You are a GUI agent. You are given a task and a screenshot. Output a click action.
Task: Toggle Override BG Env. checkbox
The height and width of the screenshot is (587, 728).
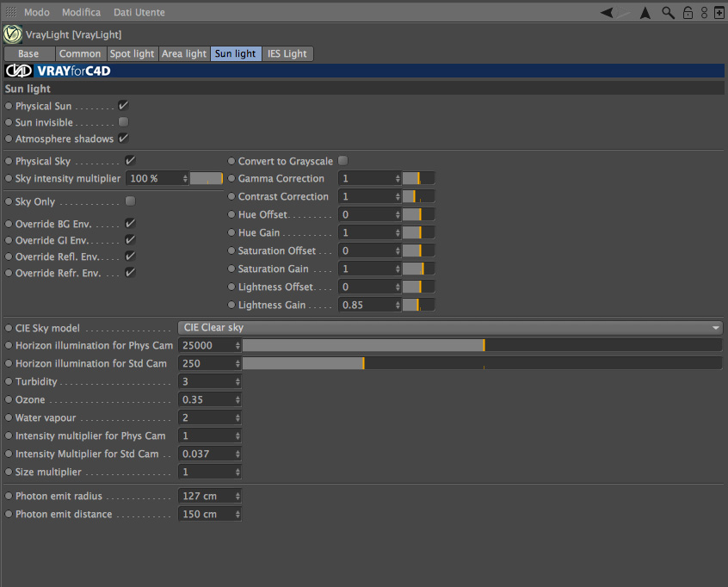click(130, 224)
